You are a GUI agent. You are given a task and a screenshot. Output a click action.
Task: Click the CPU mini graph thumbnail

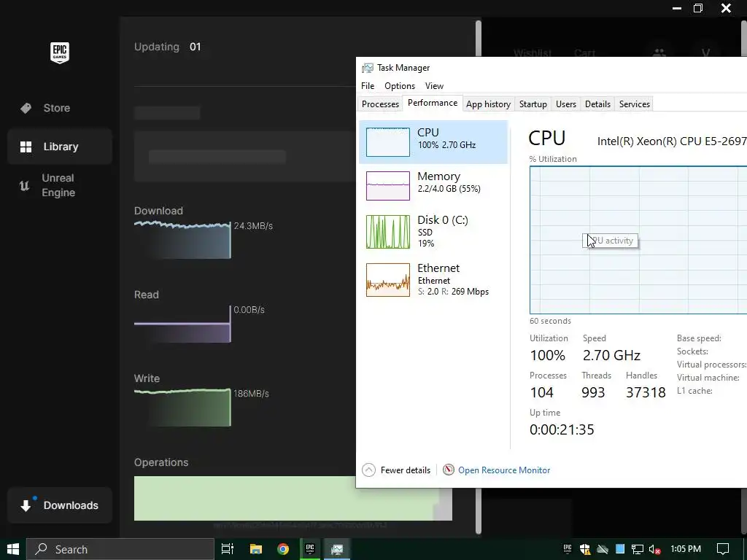point(388,142)
